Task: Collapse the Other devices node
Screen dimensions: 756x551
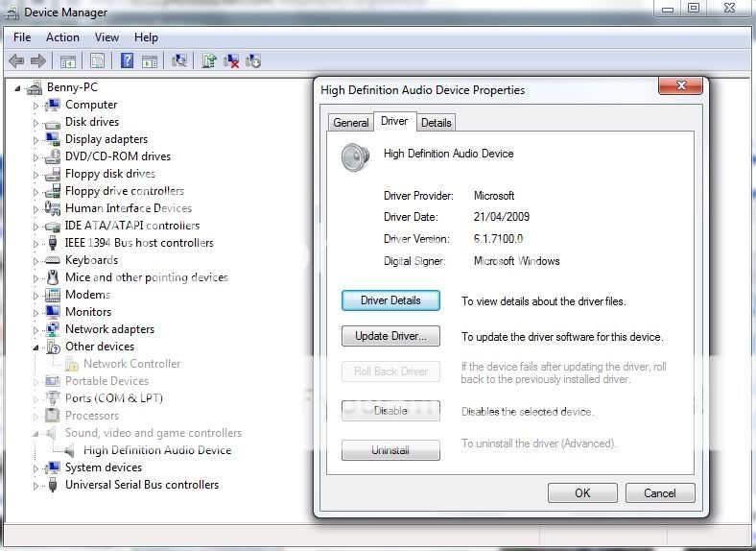Action: click(x=36, y=347)
